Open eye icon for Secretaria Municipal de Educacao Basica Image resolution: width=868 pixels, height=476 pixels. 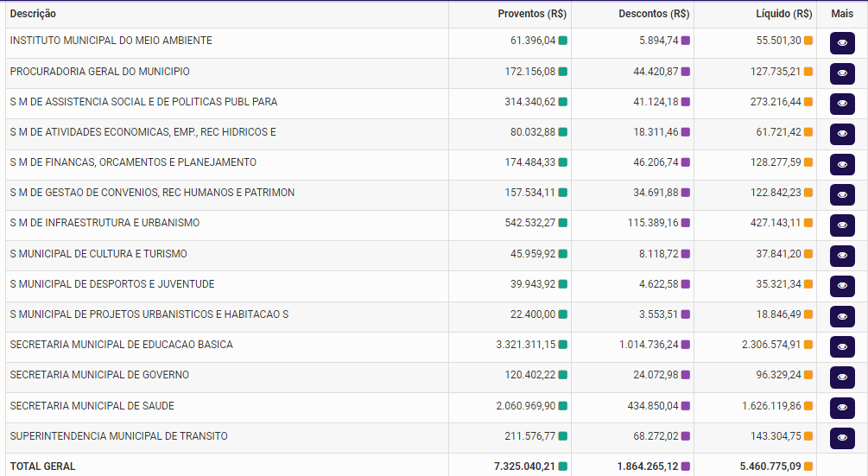click(841, 346)
